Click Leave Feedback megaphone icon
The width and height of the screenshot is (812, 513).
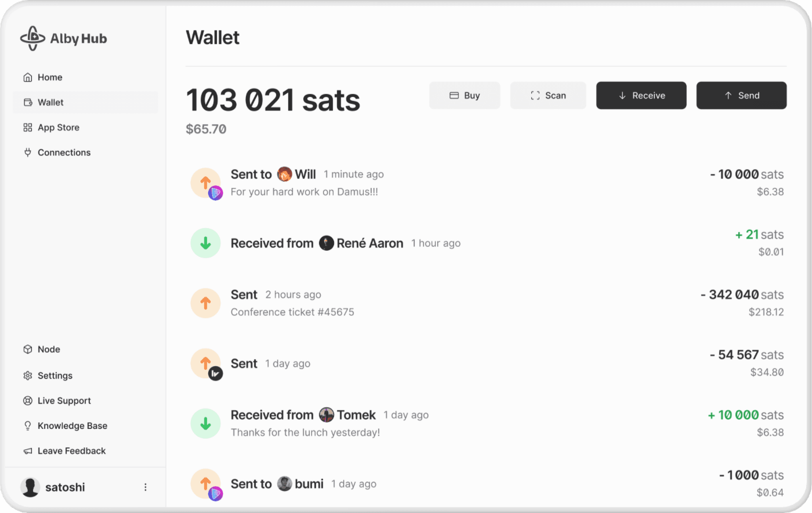[x=28, y=451]
